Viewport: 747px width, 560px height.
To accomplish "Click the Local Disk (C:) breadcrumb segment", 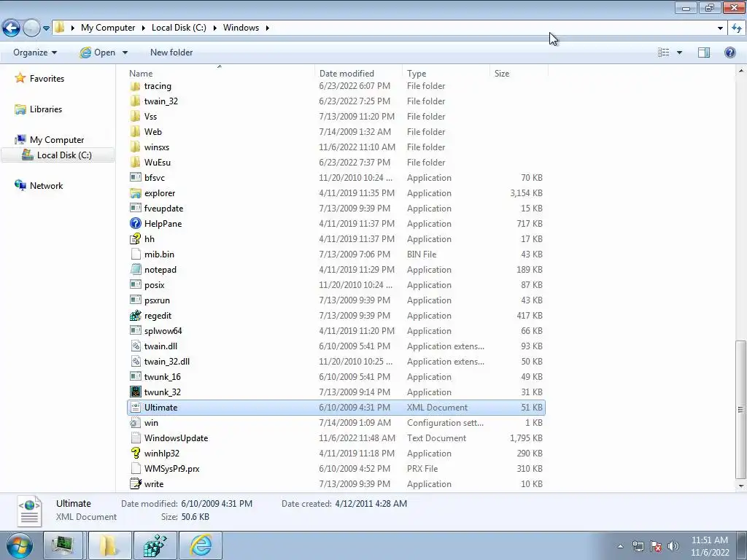I will 179,28.
